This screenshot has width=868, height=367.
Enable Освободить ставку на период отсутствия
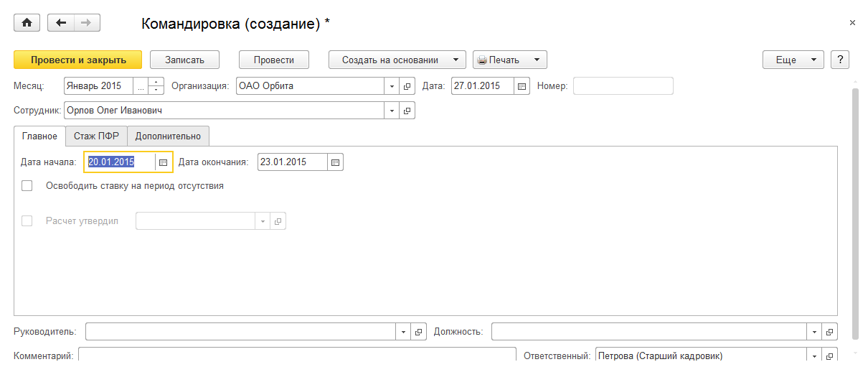click(x=27, y=186)
